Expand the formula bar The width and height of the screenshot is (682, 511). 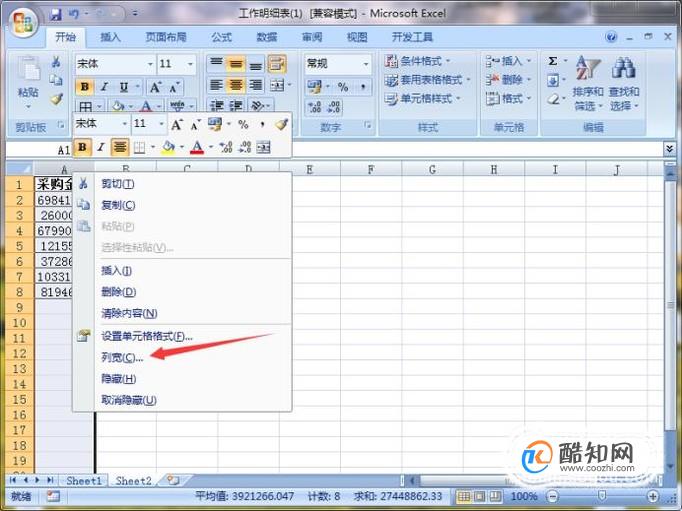(670, 149)
